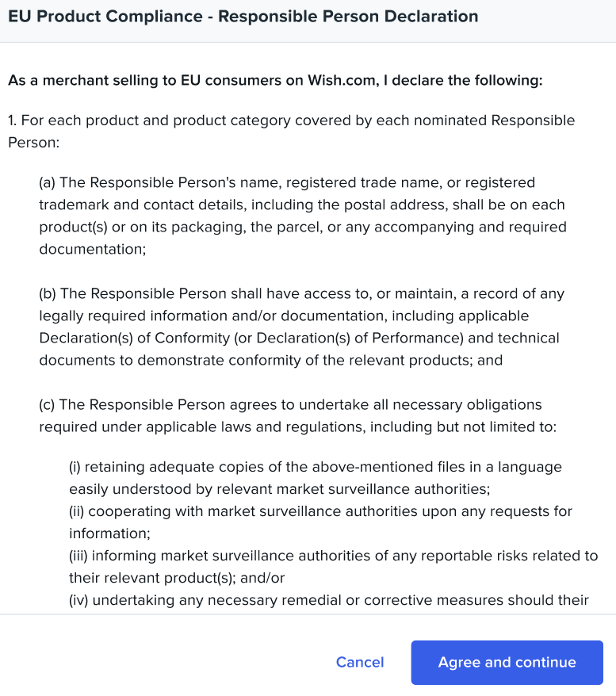This screenshot has height=696, width=616.
Task: Click the Agree and continue button
Action: click(x=507, y=663)
